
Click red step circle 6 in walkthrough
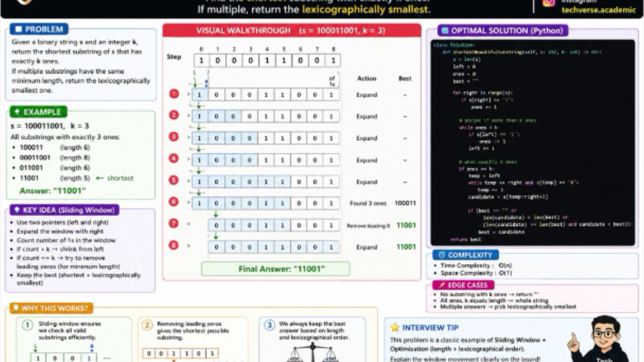click(174, 202)
